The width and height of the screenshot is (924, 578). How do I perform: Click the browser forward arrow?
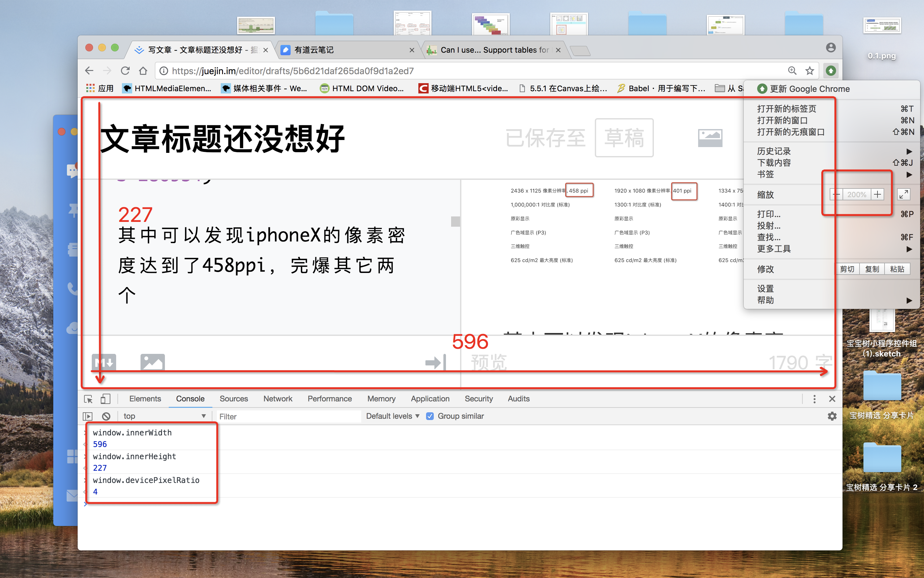tap(107, 71)
